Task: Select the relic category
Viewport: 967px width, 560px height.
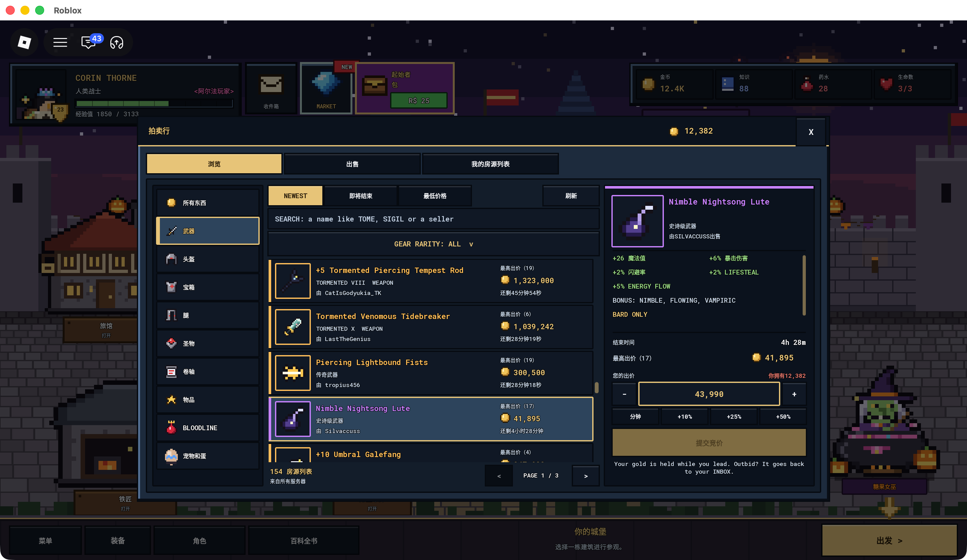Action: (208, 343)
